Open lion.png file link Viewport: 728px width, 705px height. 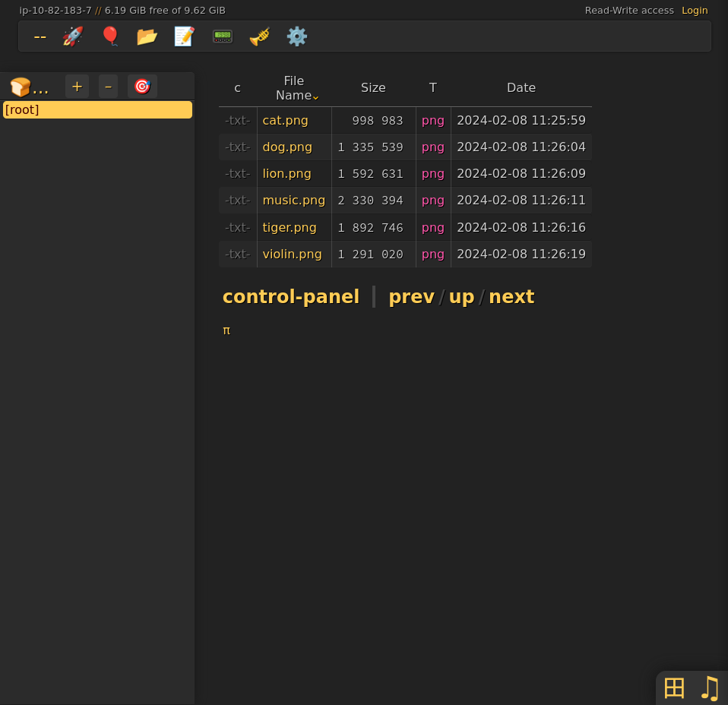[286, 173]
